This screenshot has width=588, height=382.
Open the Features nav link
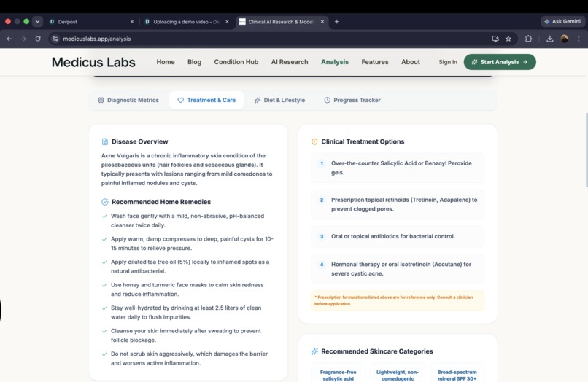(x=375, y=62)
